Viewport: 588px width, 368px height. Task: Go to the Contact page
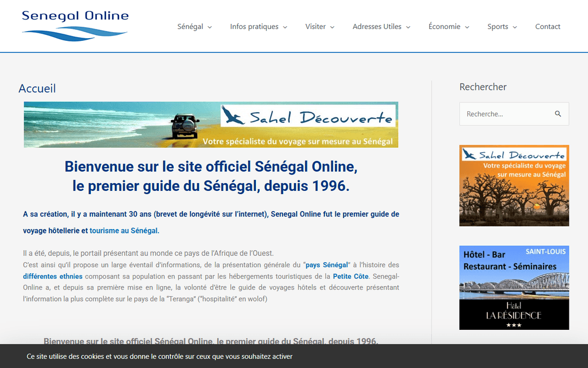(x=548, y=27)
